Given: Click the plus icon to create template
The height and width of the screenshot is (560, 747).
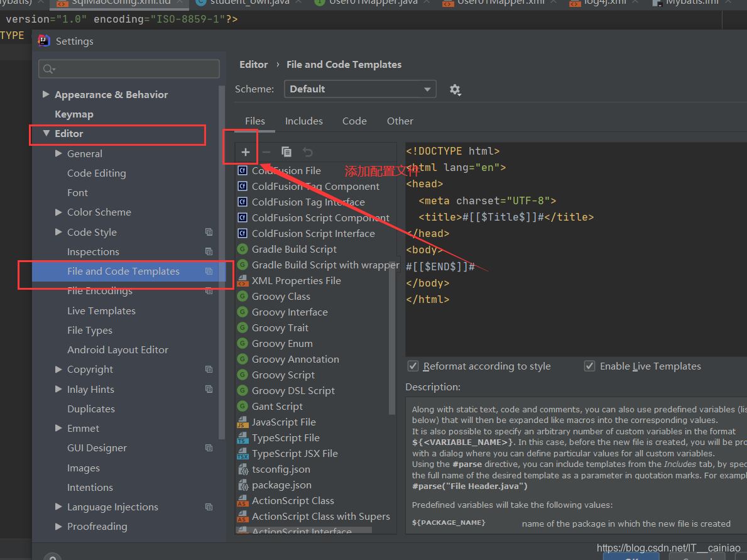Looking at the screenshot, I should [246, 152].
